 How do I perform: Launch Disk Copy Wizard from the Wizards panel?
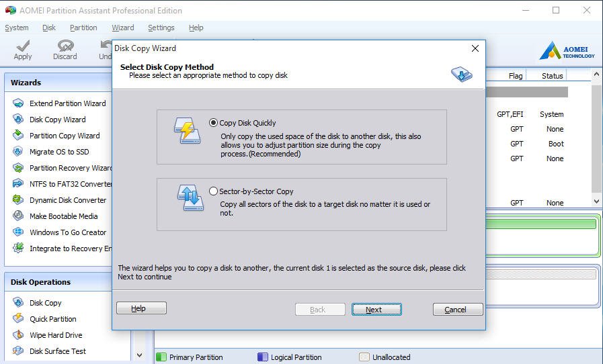click(57, 120)
